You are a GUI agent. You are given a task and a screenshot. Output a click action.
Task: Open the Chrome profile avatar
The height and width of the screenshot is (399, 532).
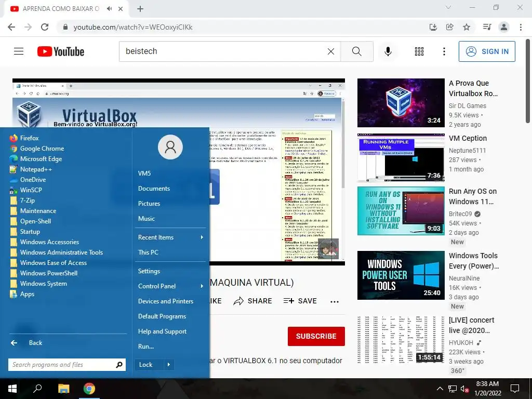coord(504,27)
